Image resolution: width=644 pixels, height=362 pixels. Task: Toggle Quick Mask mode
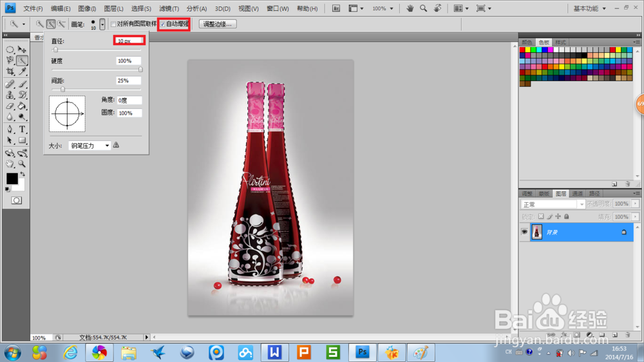click(17, 200)
